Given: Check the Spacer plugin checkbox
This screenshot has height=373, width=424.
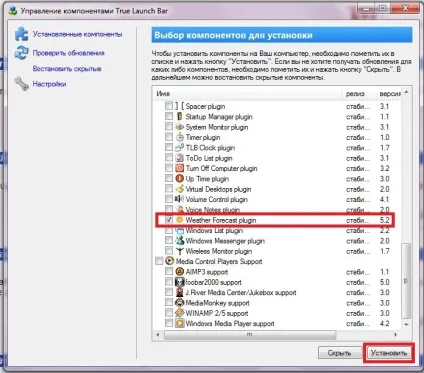Looking at the screenshot, I should pyautogui.click(x=169, y=106).
